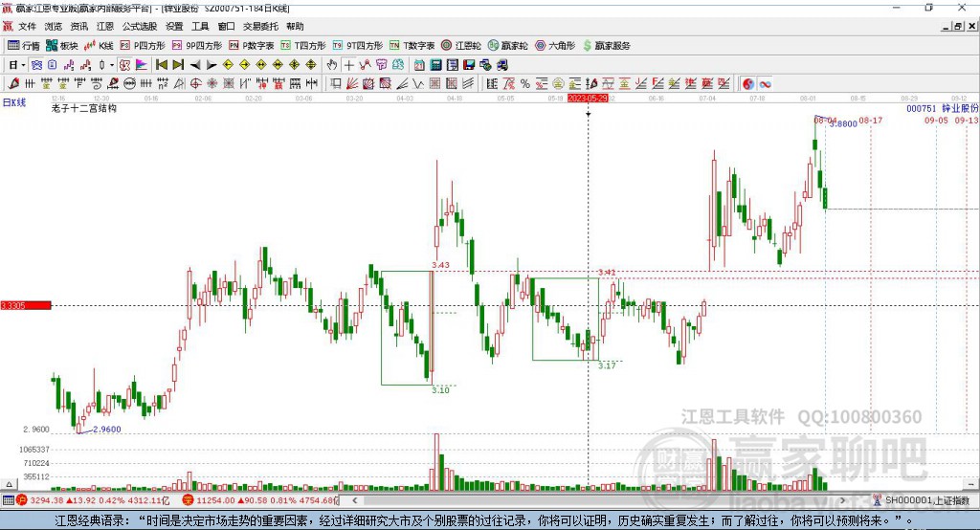Open the 江恩轮 Gann wheel
The width and height of the screenshot is (980, 530).
[461, 46]
